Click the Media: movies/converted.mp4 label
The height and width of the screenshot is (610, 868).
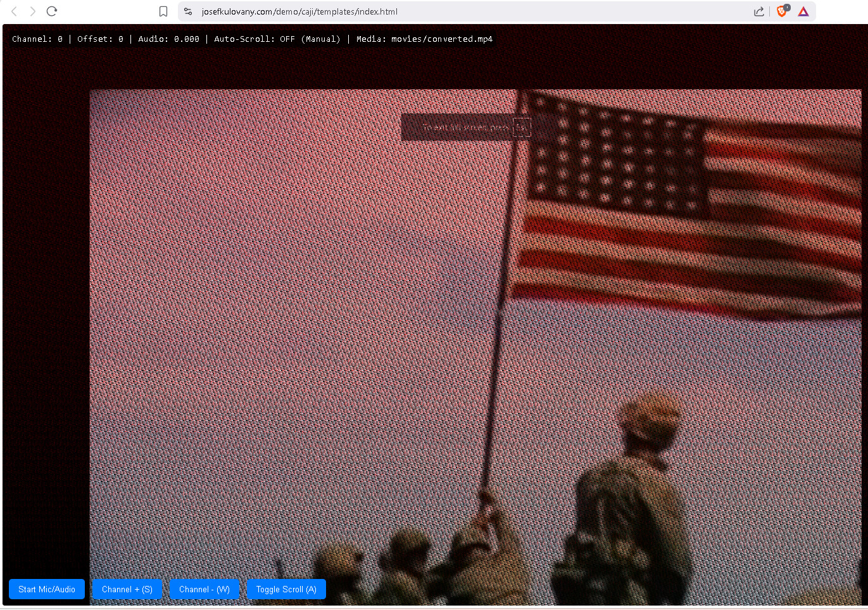coord(424,39)
